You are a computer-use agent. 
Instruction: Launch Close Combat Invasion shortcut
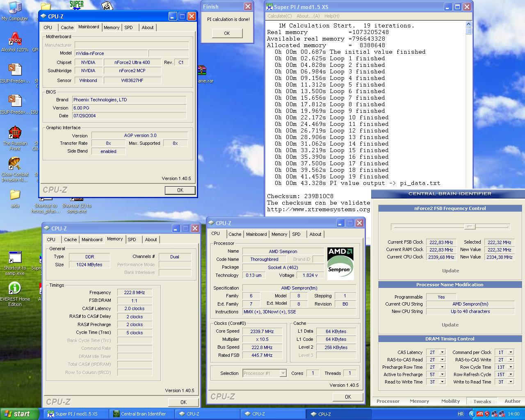tap(15, 169)
